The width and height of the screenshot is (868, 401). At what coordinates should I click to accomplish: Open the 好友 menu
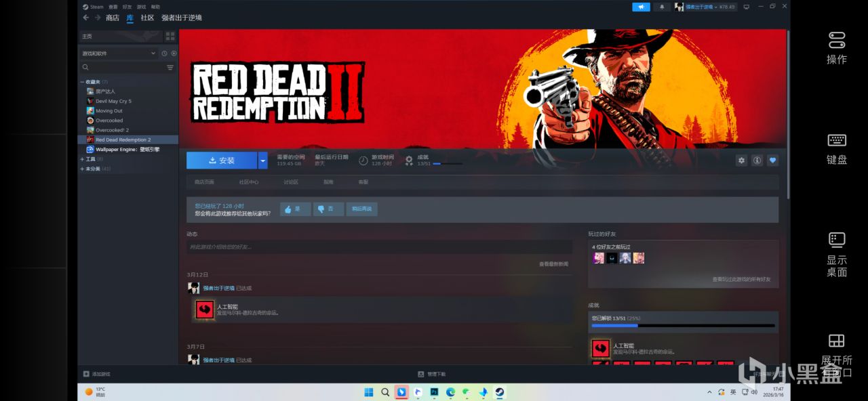click(127, 7)
